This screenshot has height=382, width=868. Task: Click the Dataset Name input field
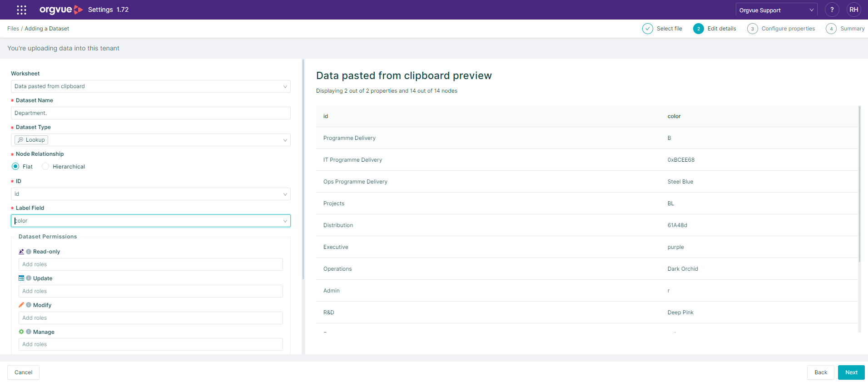pyautogui.click(x=150, y=113)
